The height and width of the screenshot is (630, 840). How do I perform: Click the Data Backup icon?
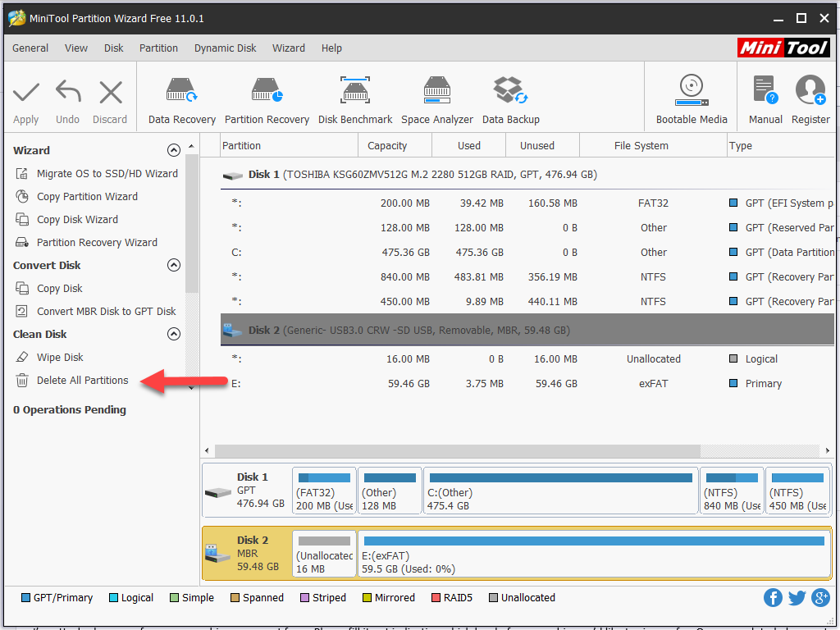click(x=510, y=100)
